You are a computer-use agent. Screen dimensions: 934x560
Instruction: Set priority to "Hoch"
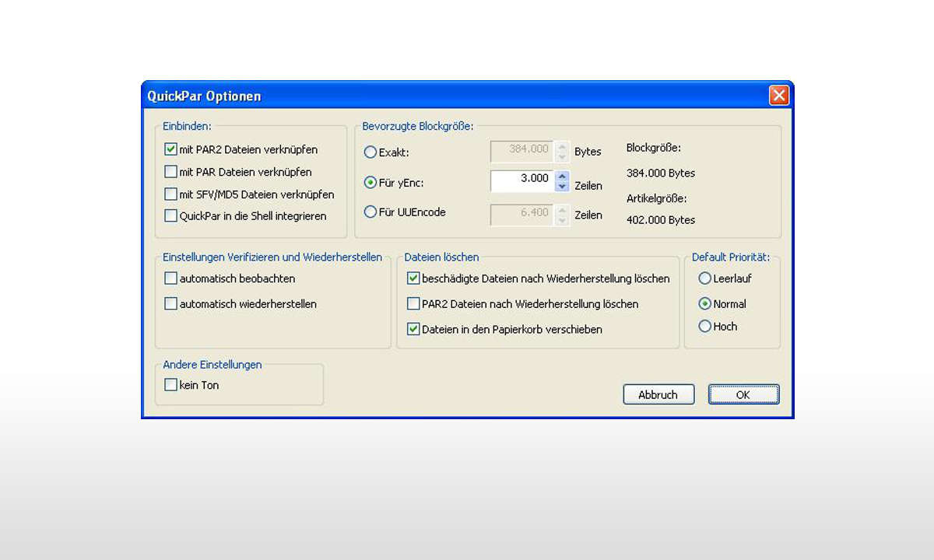point(705,327)
